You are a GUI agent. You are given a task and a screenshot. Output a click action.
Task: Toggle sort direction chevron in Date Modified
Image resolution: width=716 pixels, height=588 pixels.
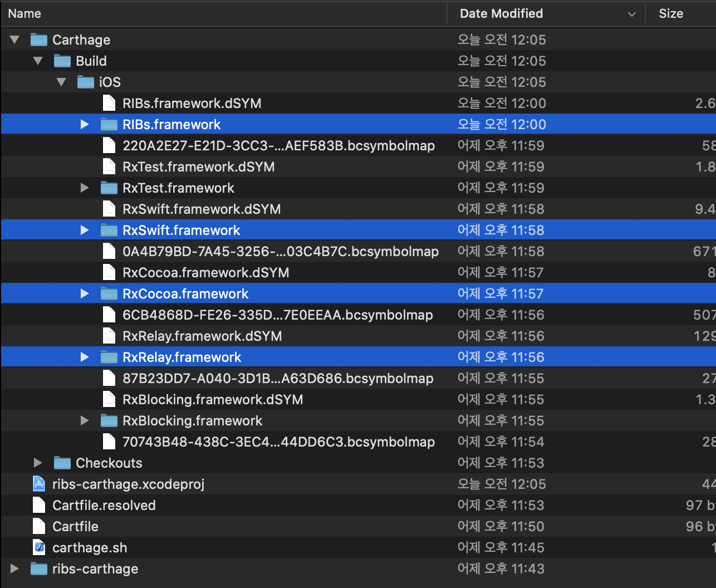pos(632,14)
